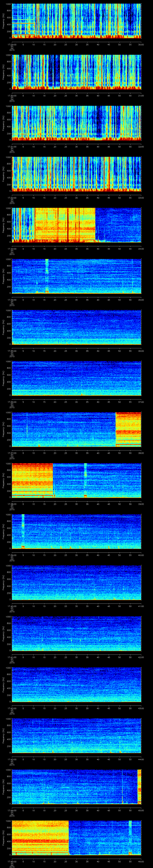Click the vertical burst near 34s in the 17:38:00 panel

coord(85,480)
